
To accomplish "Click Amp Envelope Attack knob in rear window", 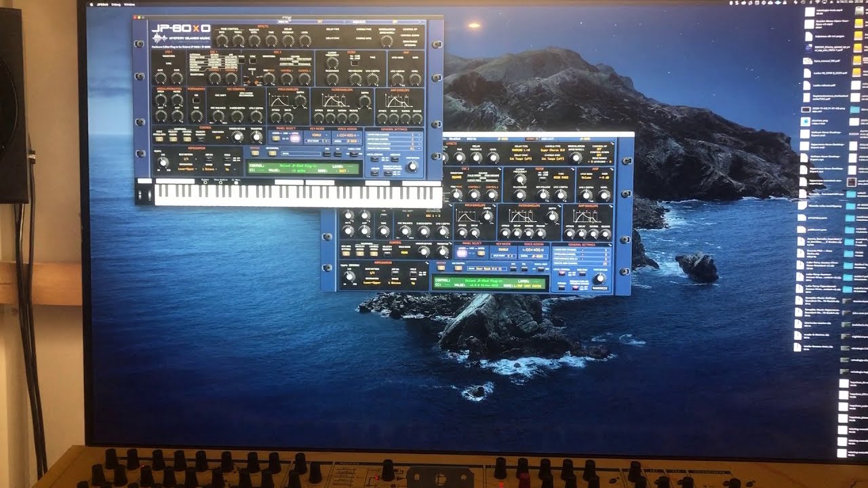I will 570,233.
